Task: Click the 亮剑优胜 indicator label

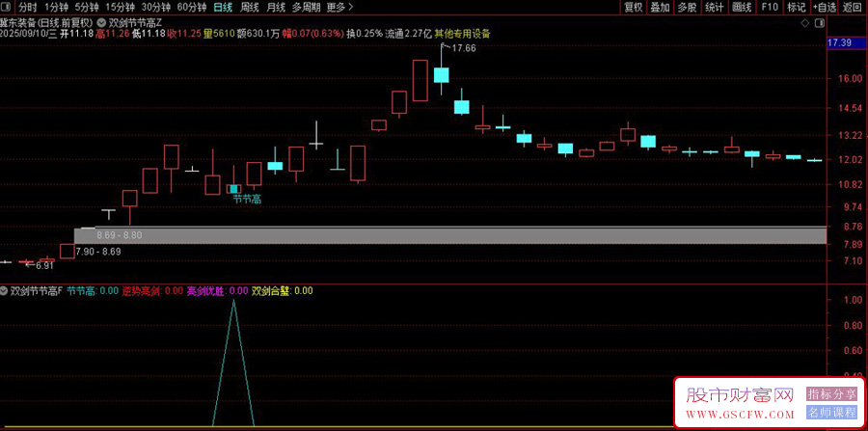Action: 204,290
